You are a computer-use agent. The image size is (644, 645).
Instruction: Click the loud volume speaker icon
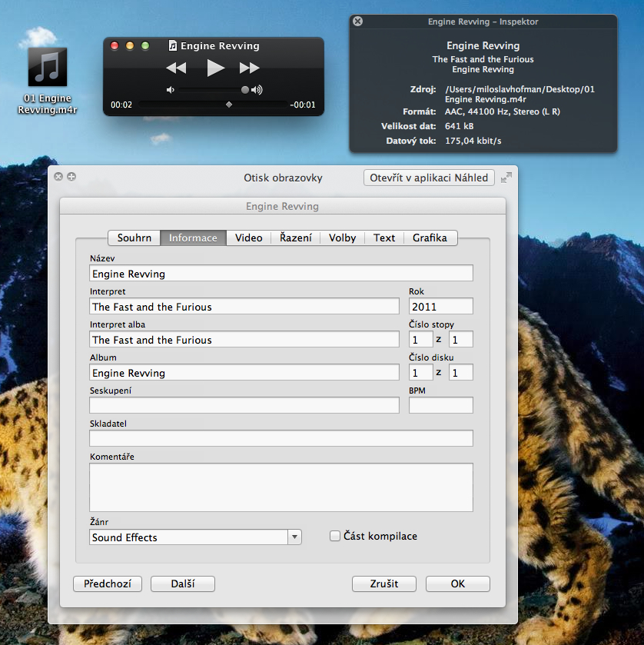tap(257, 90)
